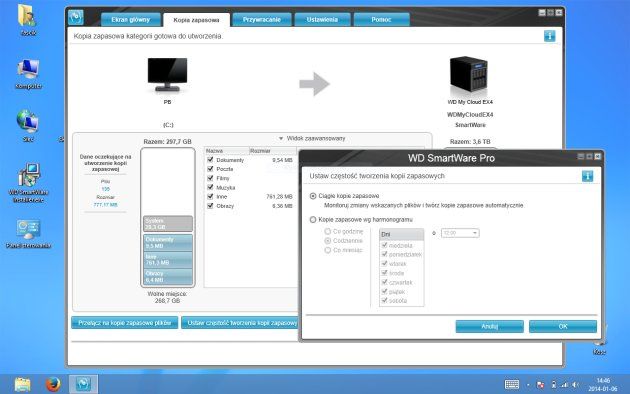Screen dimensions: 630x394
Task: Click the Action Center flag tray icon
Action: tap(540, 385)
